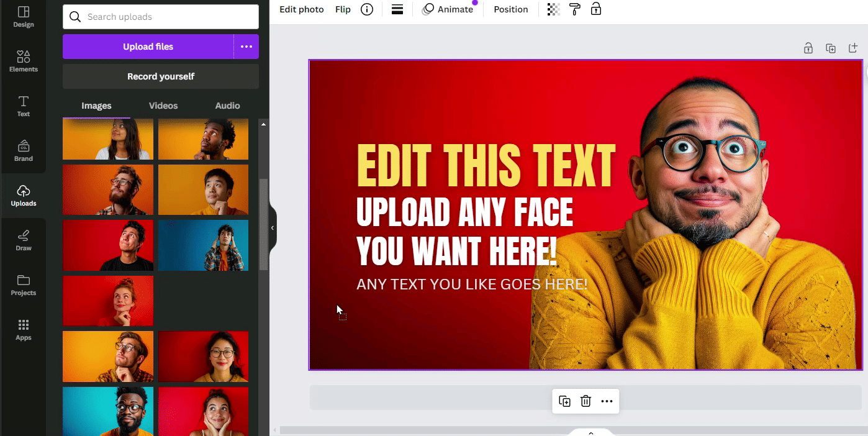The width and height of the screenshot is (868, 436).
Task: Toggle the page lock above canvas
Action: click(808, 48)
